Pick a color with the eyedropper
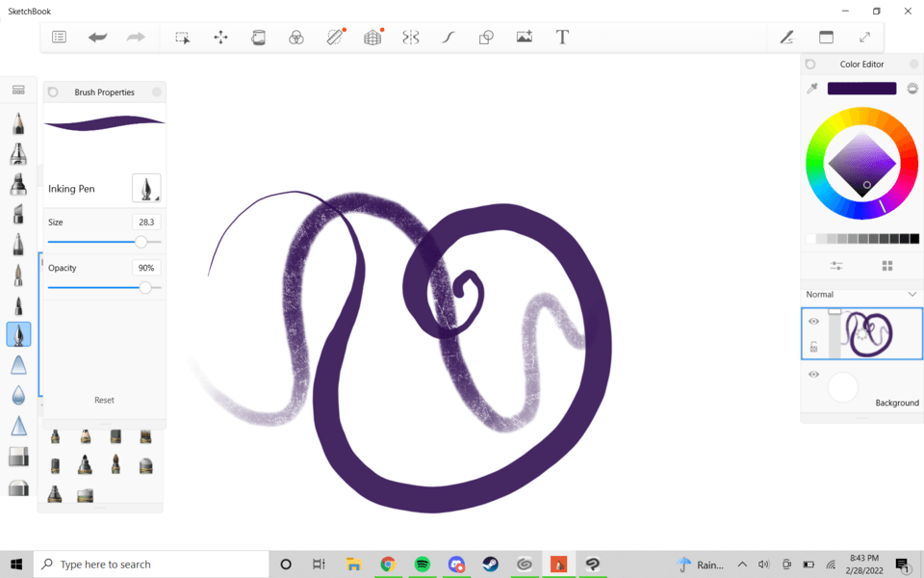 click(811, 88)
